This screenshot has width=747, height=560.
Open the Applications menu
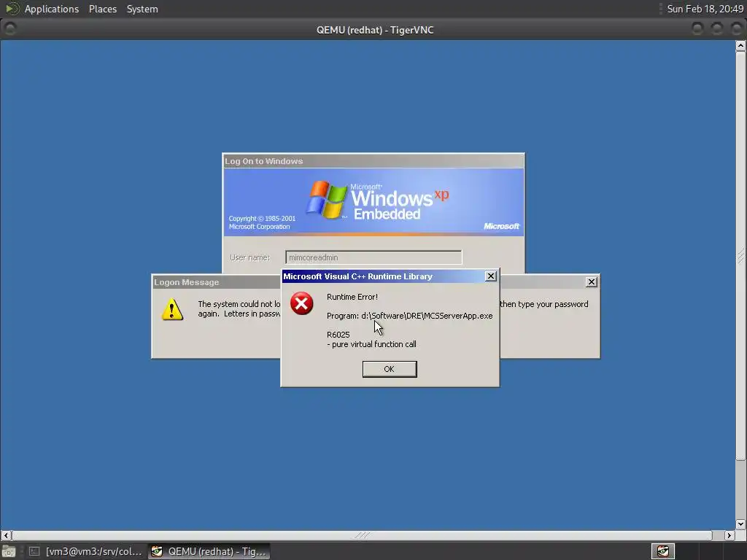tap(52, 9)
